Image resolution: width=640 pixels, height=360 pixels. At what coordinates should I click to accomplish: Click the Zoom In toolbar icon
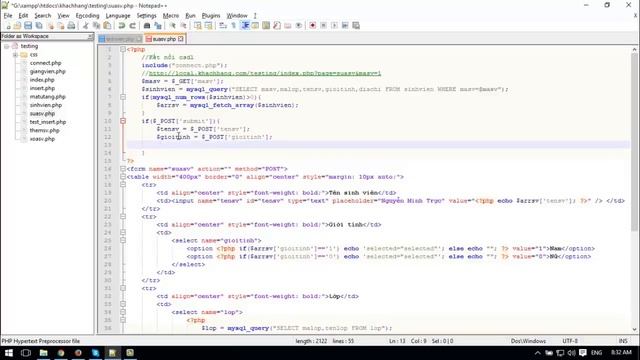click(x=173, y=25)
